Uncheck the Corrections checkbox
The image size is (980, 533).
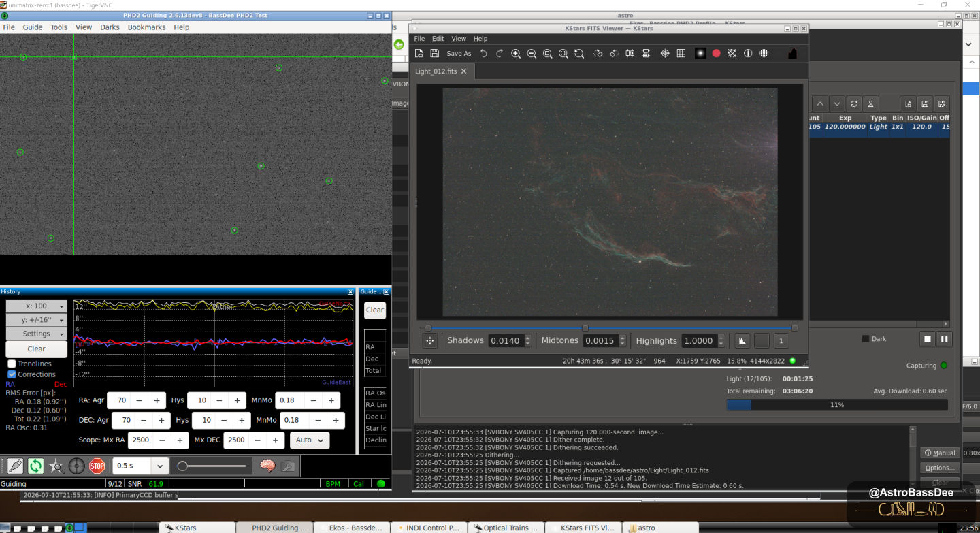[x=12, y=374]
